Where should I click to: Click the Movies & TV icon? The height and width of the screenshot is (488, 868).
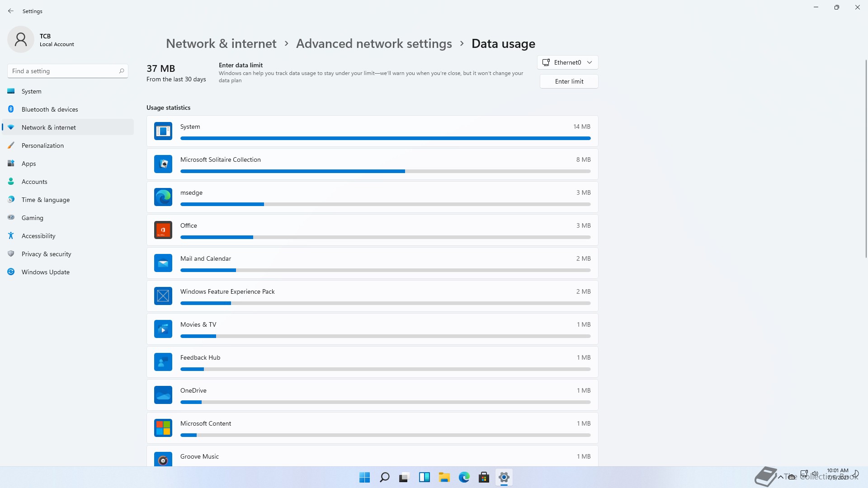163,329
